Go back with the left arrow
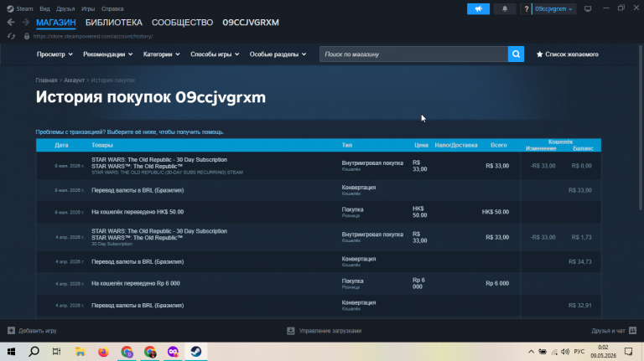 click(x=11, y=22)
